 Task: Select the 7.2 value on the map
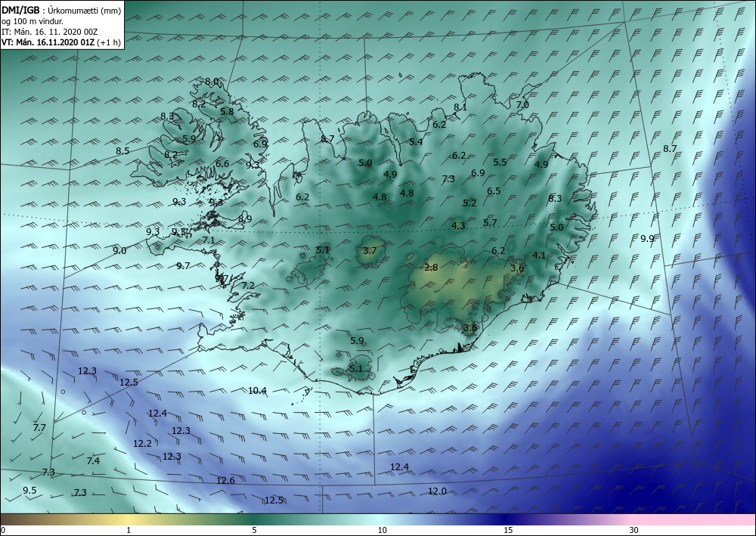[247, 285]
